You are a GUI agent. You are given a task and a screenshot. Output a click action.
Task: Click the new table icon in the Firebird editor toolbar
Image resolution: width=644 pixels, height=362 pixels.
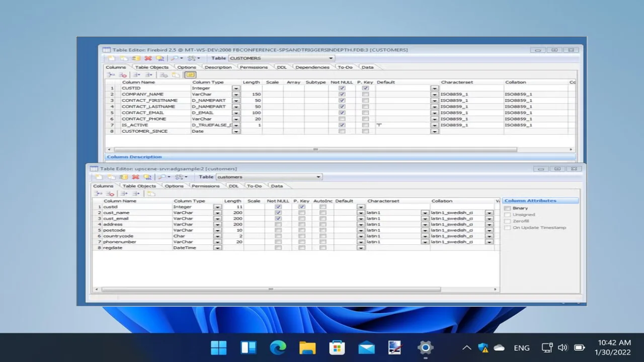pyautogui.click(x=112, y=58)
